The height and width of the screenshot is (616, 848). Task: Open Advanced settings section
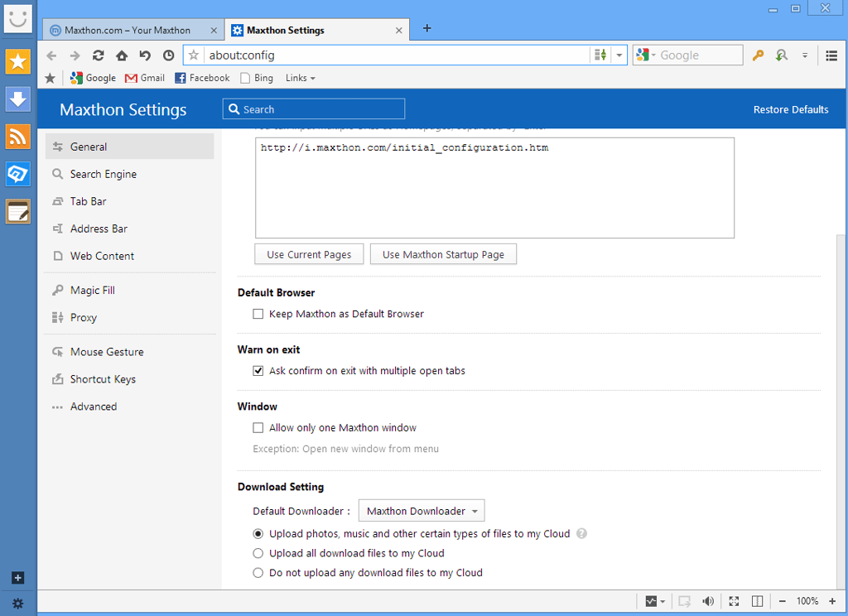130,407
